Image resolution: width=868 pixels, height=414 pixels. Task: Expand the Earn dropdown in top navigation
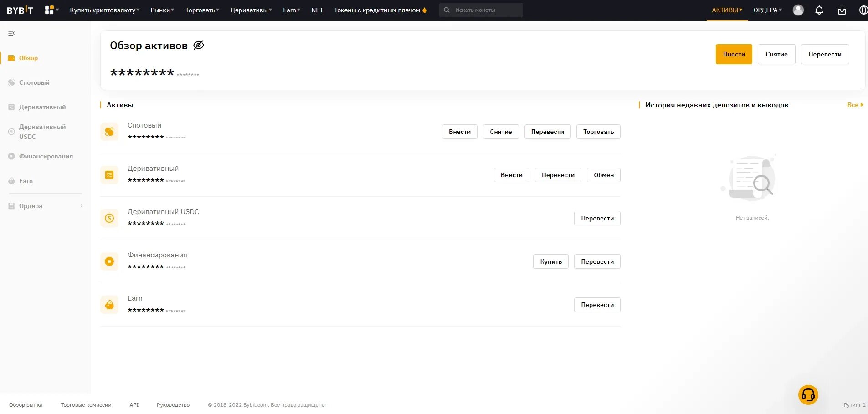click(x=292, y=10)
